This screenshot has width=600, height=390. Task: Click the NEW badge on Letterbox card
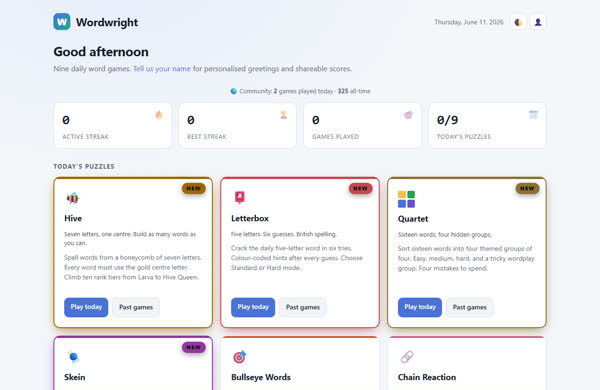tap(360, 188)
